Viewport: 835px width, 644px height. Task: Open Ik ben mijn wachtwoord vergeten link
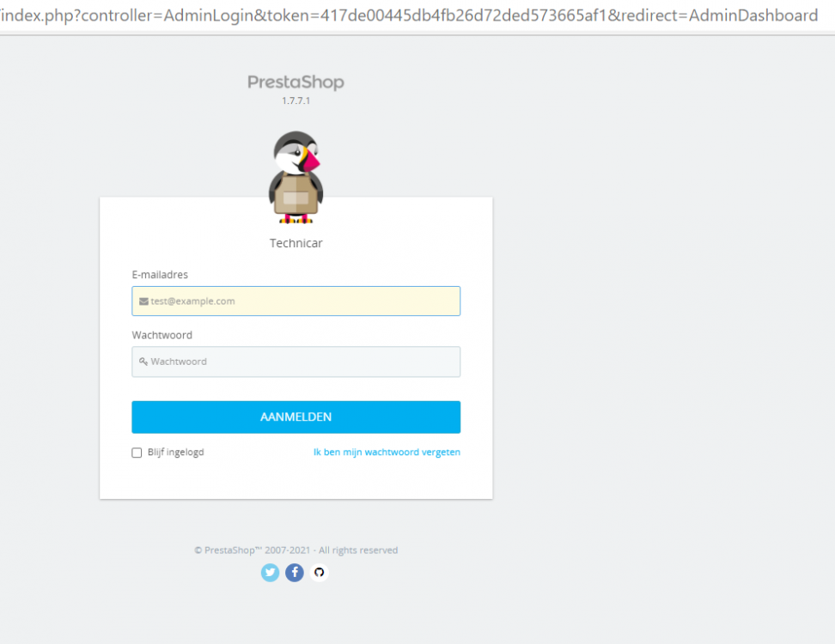coord(387,452)
